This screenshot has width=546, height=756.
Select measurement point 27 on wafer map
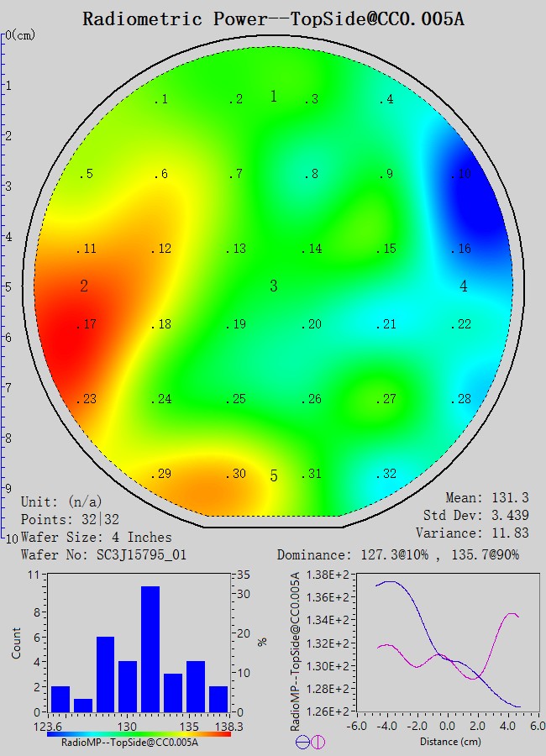pyautogui.click(x=386, y=399)
